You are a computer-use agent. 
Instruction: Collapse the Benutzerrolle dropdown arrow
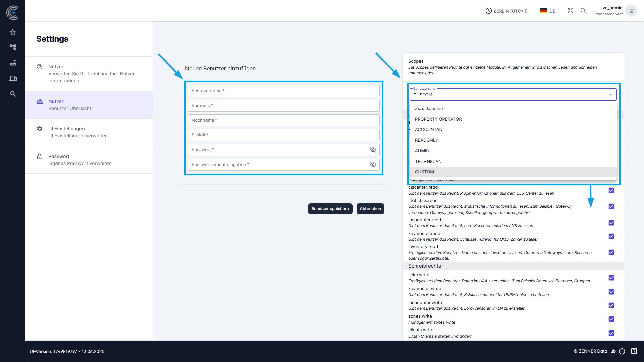(610, 95)
